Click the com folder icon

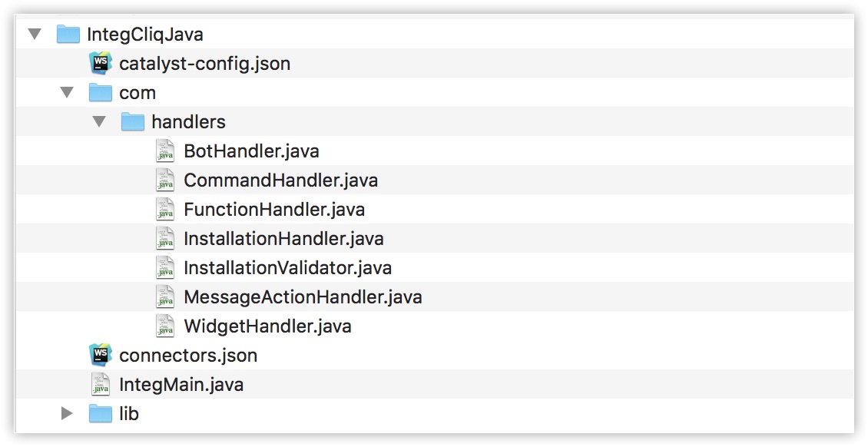point(100,92)
